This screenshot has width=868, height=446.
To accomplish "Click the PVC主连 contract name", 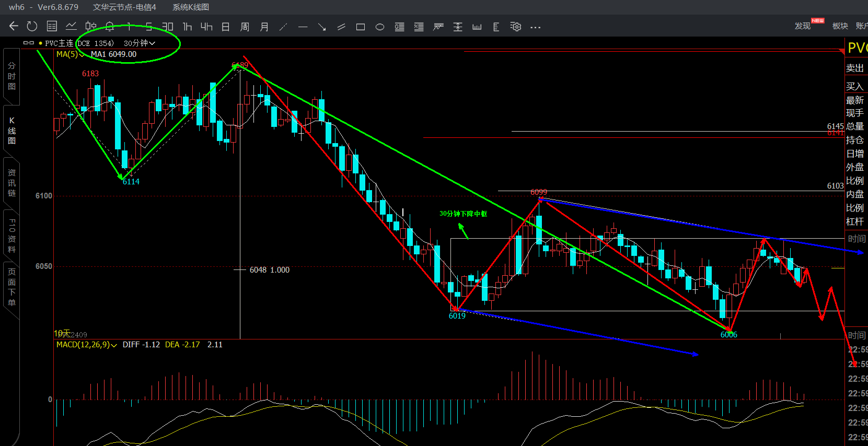I will 59,43.
